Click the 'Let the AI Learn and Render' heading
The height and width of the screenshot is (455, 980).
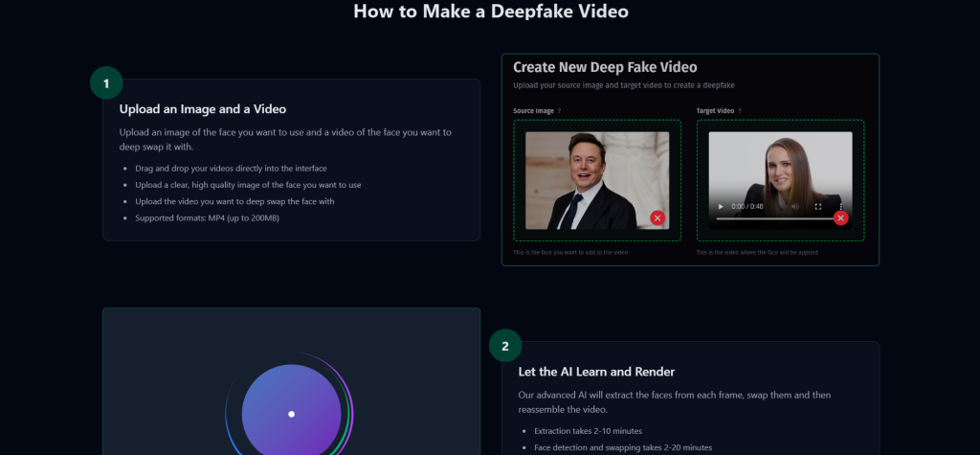[x=596, y=372]
